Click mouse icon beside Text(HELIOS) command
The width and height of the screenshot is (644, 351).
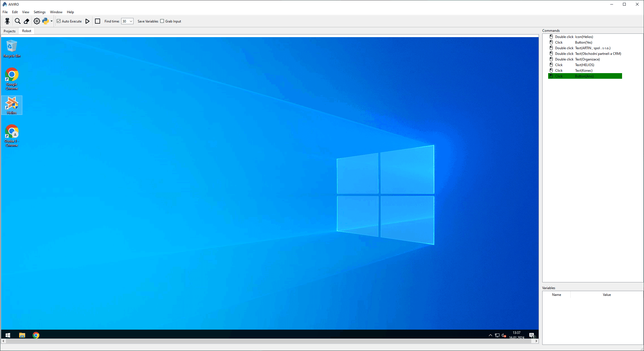point(551,65)
